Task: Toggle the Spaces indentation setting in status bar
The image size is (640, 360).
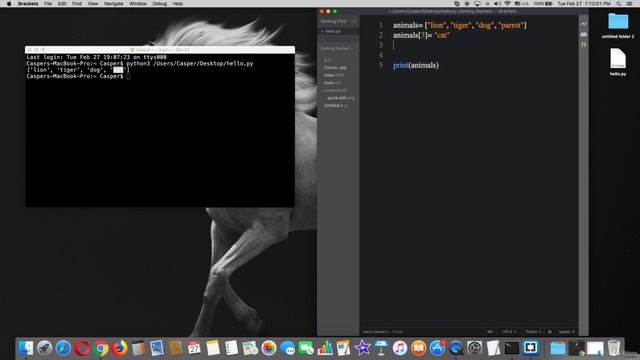Action: tap(566, 332)
